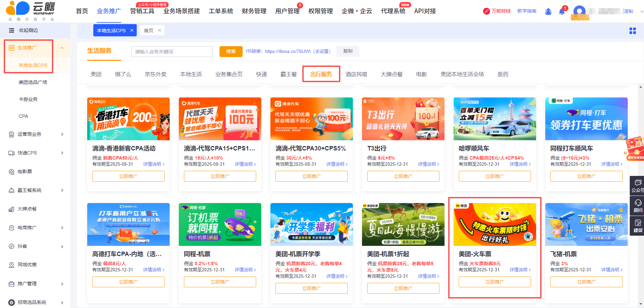Click the 抖音 sidebar icon

(x=12, y=246)
